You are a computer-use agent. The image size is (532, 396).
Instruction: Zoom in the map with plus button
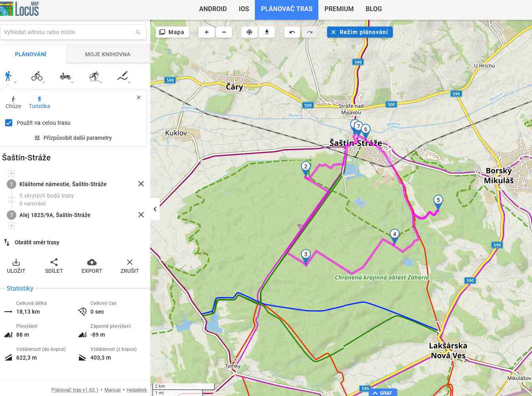(207, 32)
